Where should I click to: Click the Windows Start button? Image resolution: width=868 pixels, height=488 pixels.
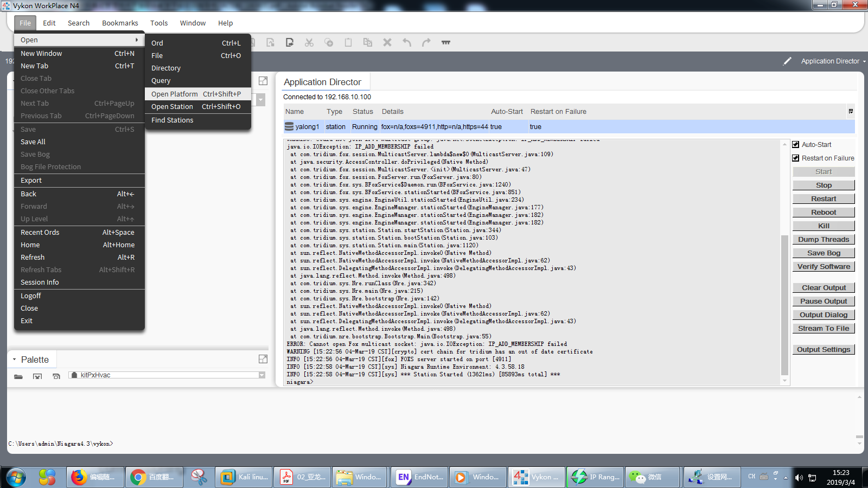[16, 477]
